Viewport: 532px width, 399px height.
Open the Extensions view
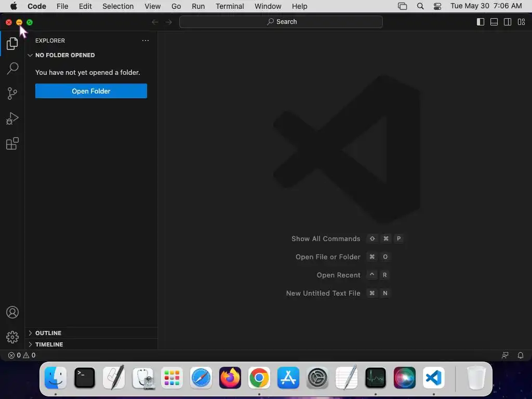click(12, 143)
